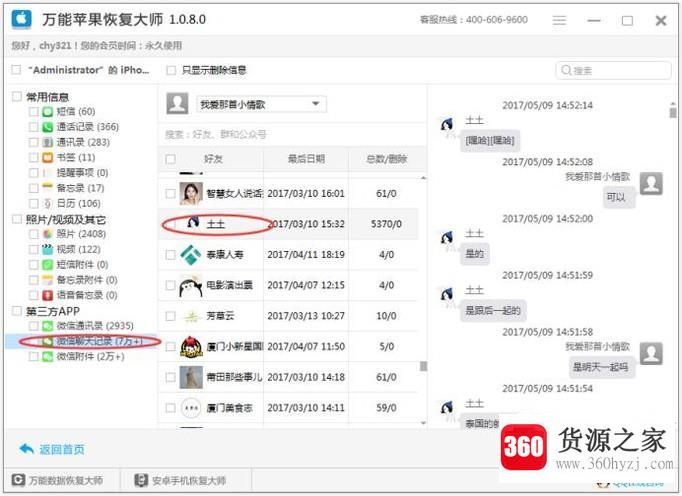Click the 通讯录 contacts icon
This screenshot has width=682, height=496.
[x=47, y=142]
